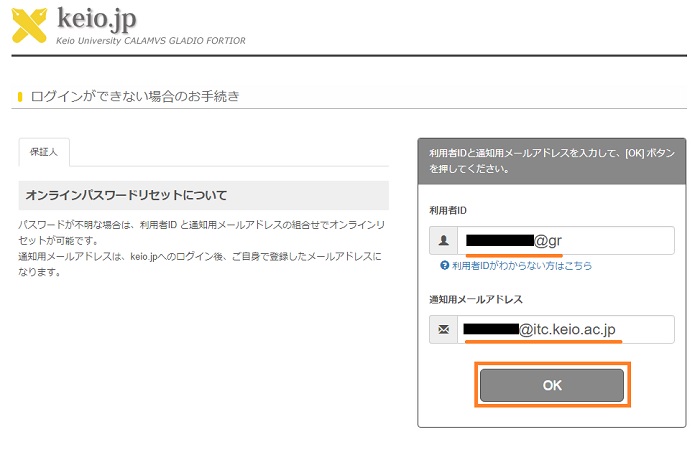Image resolution: width=700 pixels, height=452 pixels.
Task: Click the keio.jp site title
Action: click(97, 19)
